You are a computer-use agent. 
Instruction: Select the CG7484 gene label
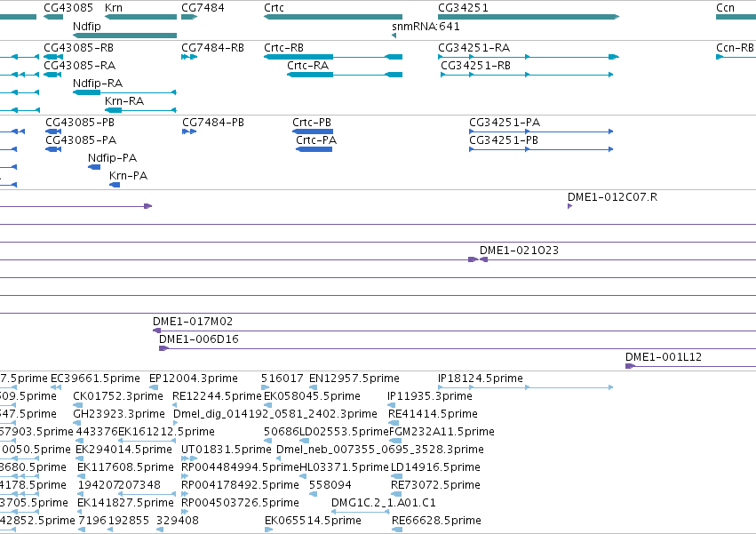pyautogui.click(x=203, y=8)
